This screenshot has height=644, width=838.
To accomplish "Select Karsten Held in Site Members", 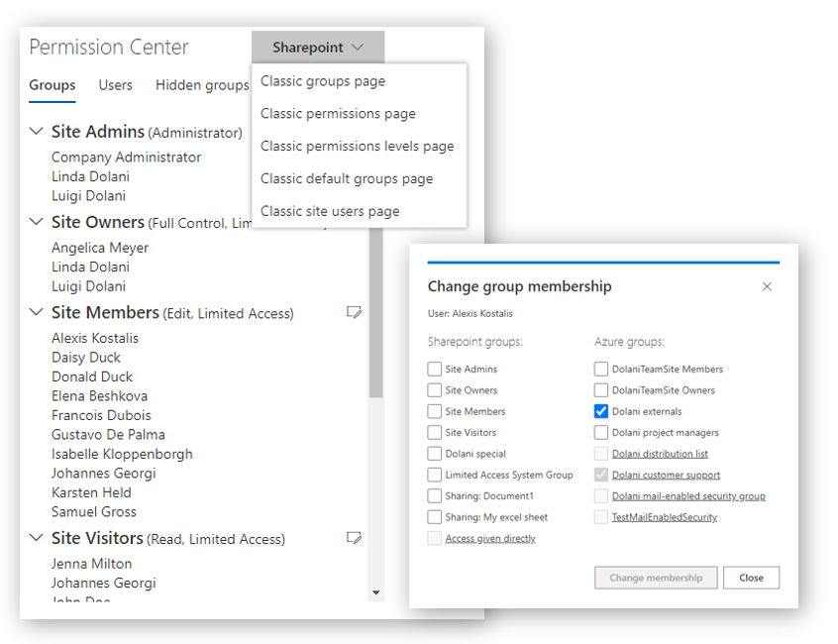I will click(91, 492).
